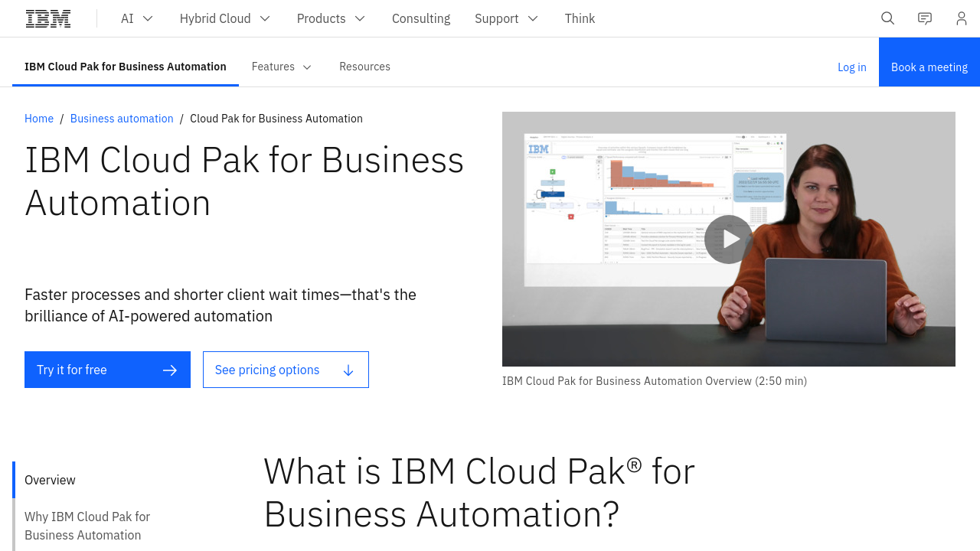Open the Business automation breadcrumb link
The height and width of the screenshot is (551, 980).
[x=122, y=119]
